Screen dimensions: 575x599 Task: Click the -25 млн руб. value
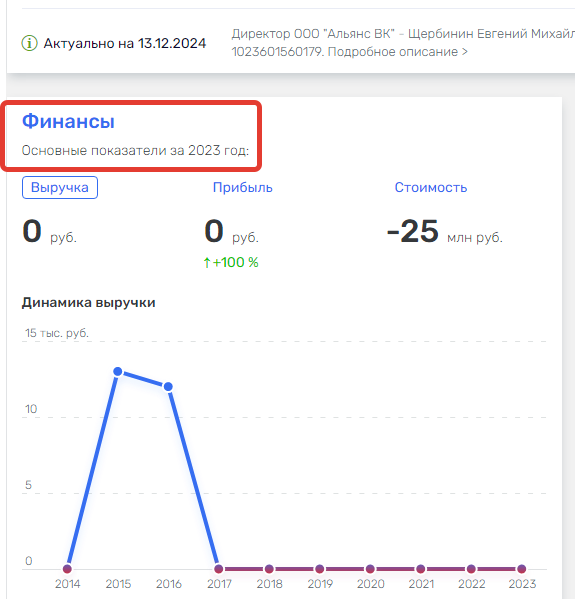coord(444,232)
